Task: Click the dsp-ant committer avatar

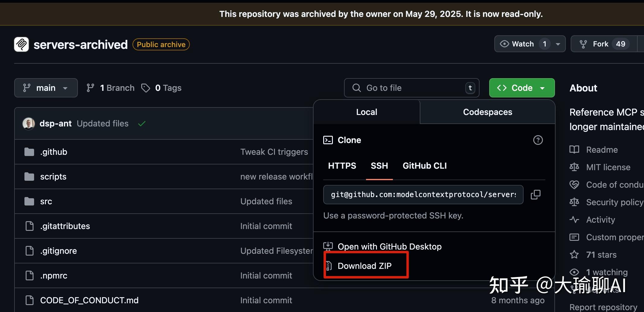Action: pos(29,123)
